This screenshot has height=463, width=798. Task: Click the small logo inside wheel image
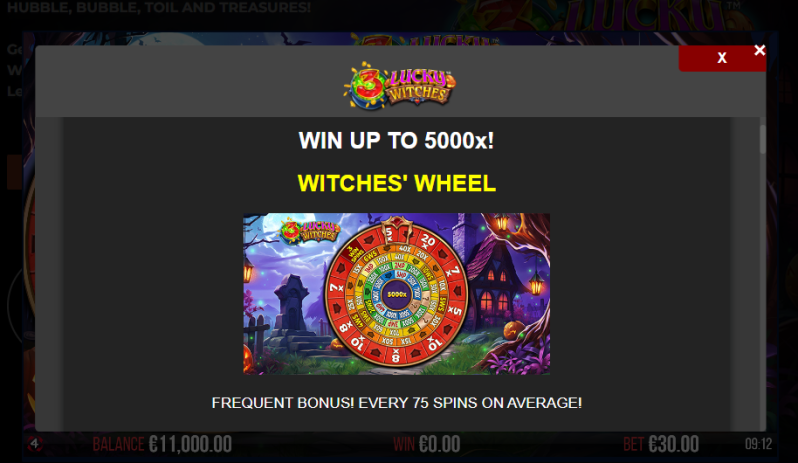pyautogui.click(x=310, y=230)
